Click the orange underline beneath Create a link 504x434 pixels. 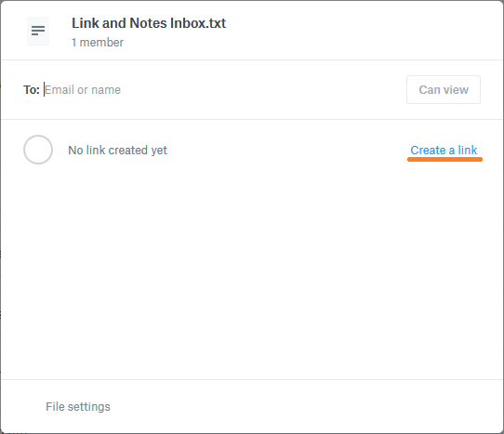(444, 159)
